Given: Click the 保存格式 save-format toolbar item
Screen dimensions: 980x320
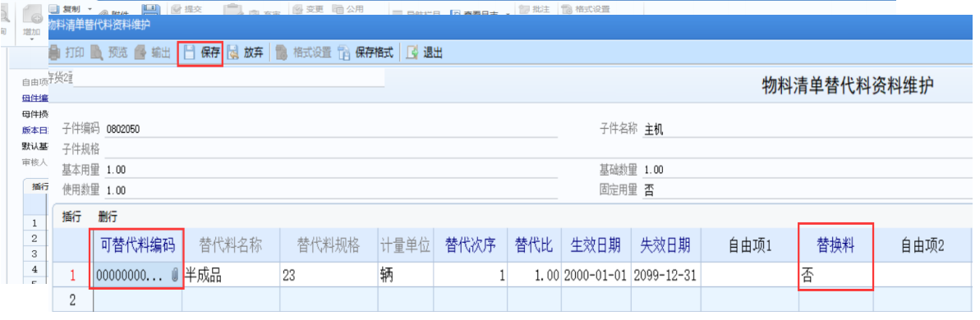Looking at the screenshot, I should 366,53.
